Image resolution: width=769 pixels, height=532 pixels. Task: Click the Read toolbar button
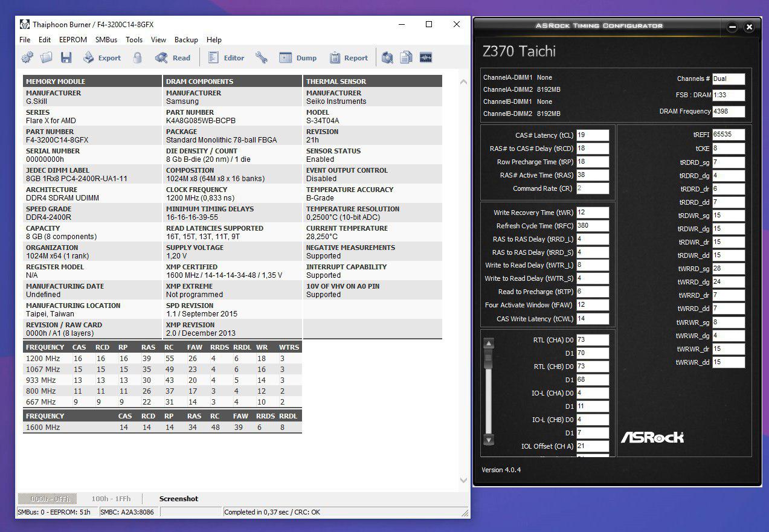pos(173,58)
